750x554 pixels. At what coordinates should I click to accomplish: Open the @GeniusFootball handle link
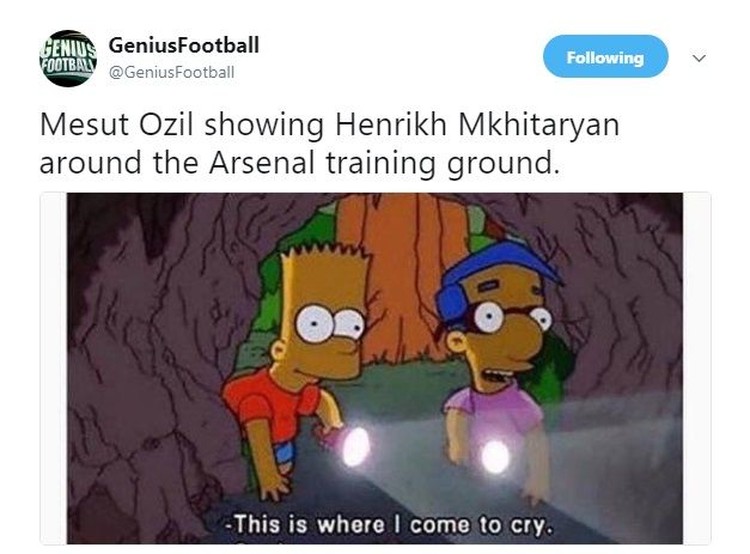172,72
